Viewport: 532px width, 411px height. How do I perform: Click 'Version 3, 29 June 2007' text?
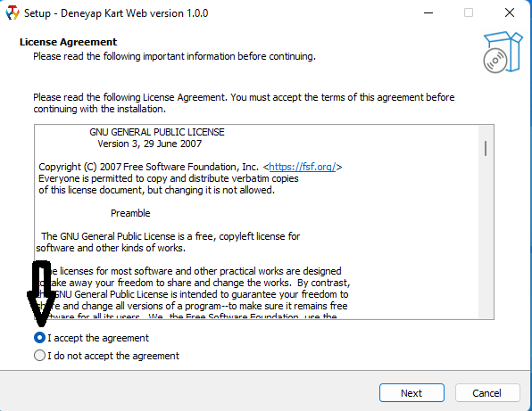pos(150,144)
